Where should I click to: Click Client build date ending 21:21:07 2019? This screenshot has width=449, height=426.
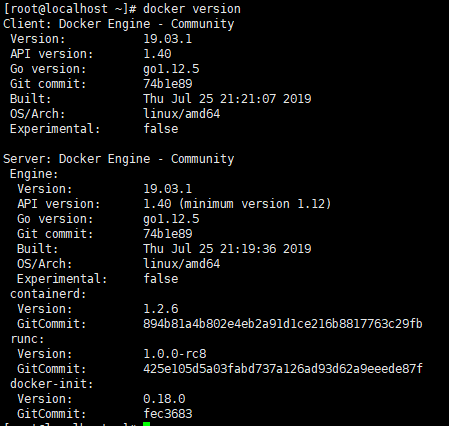(227, 99)
